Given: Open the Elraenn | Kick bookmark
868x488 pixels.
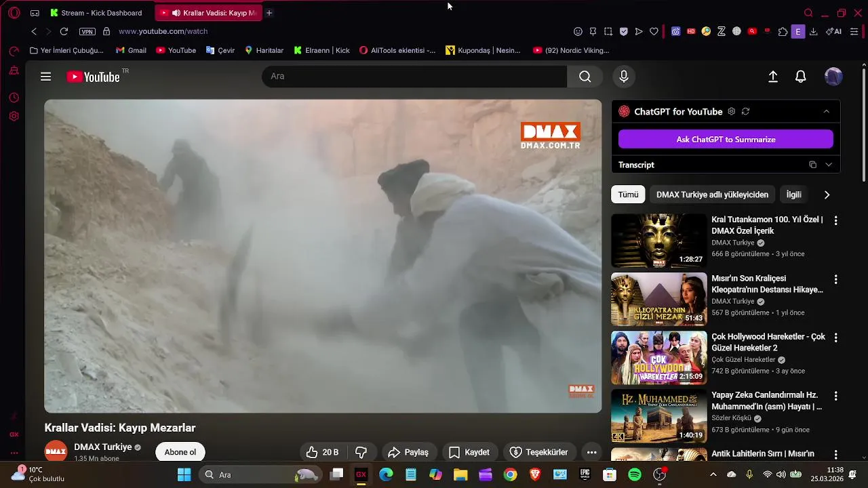Looking at the screenshot, I should point(322,50).
